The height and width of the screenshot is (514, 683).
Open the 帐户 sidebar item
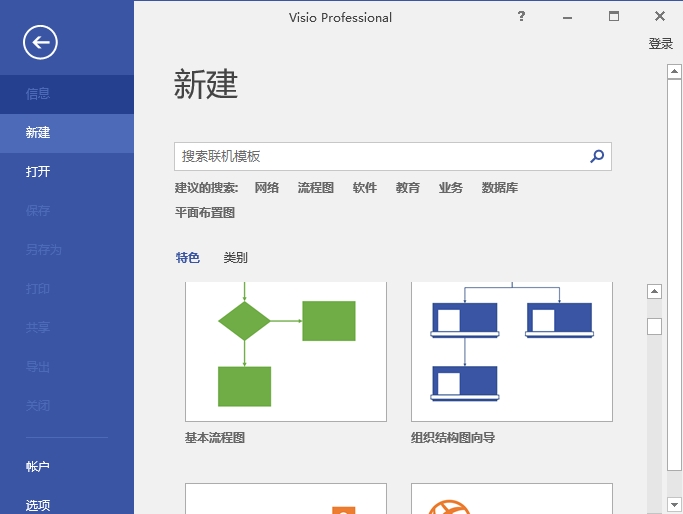(37, 466)
